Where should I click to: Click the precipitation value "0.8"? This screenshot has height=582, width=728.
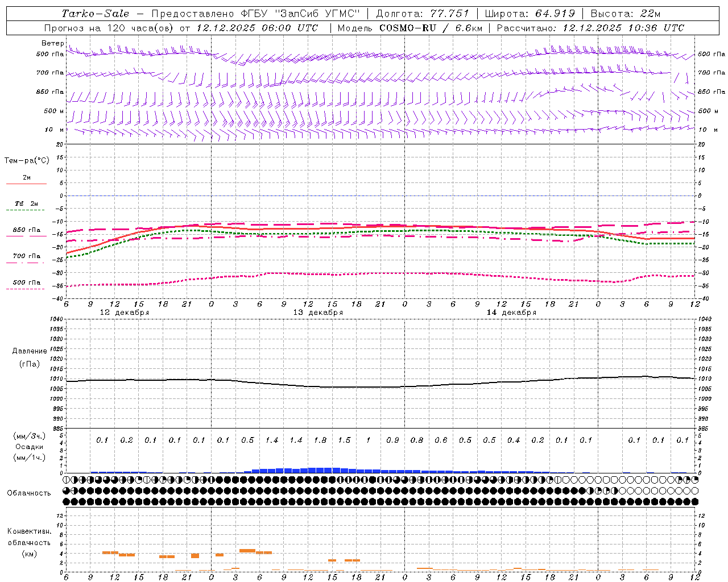coord(417,440)
